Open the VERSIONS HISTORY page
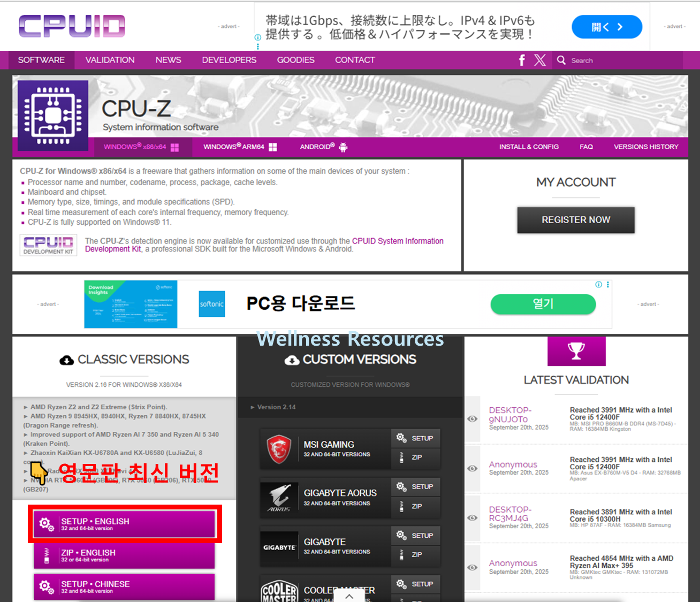Viewport: 700px width, 602px height. (646, 147)
